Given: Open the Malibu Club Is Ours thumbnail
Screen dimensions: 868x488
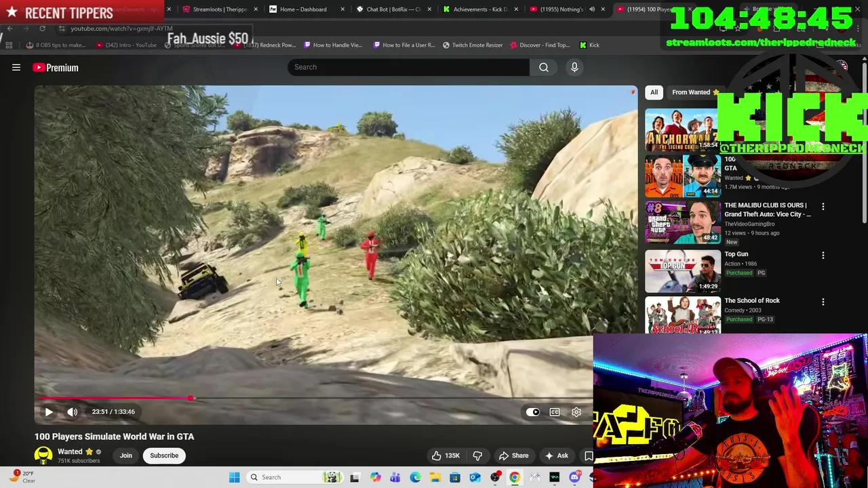Looking at the screenshot, I should point(683,222).
